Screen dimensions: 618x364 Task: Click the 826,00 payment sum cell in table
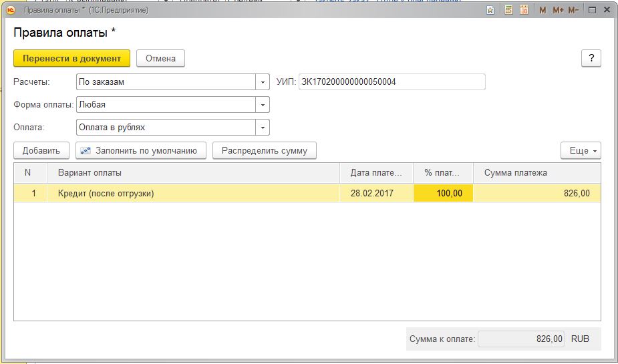coord(537,194)
